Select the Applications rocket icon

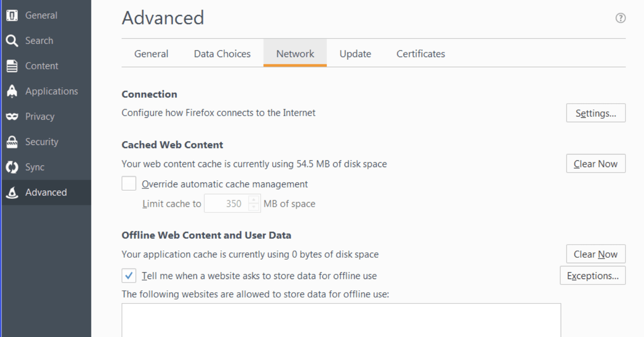12,91
